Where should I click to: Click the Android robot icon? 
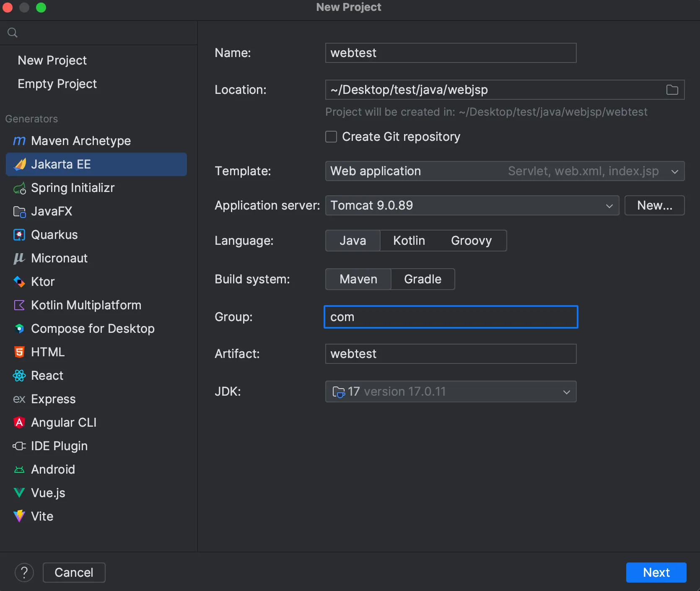coord(19,469)
